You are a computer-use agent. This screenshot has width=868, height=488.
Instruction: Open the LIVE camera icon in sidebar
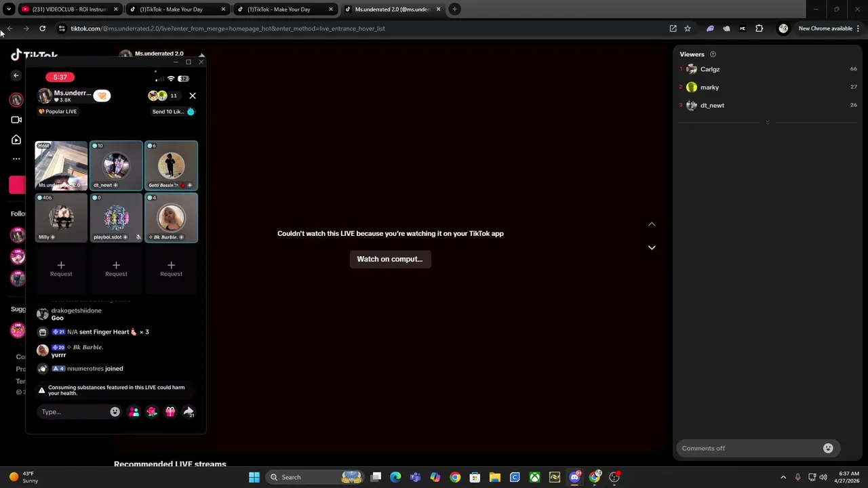point(16,120)
